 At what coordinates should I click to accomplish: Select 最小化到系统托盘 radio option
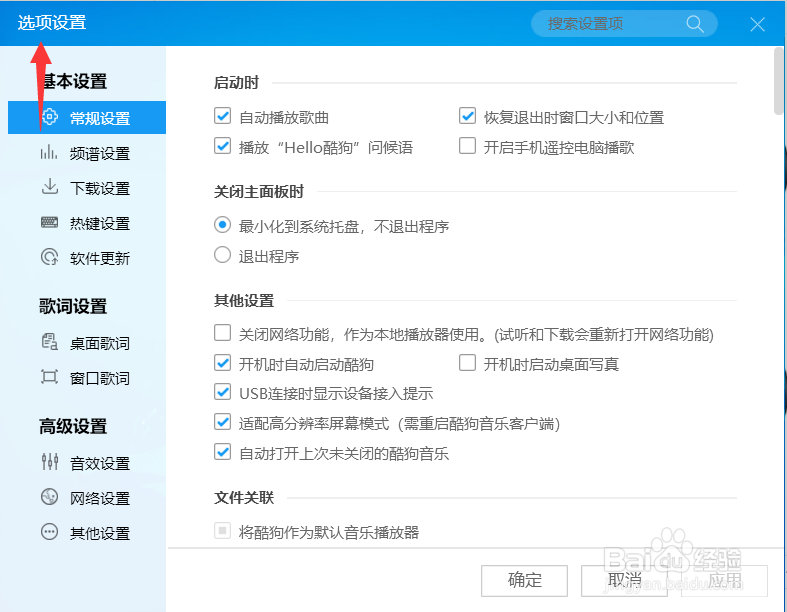click(x=222, y=225)
